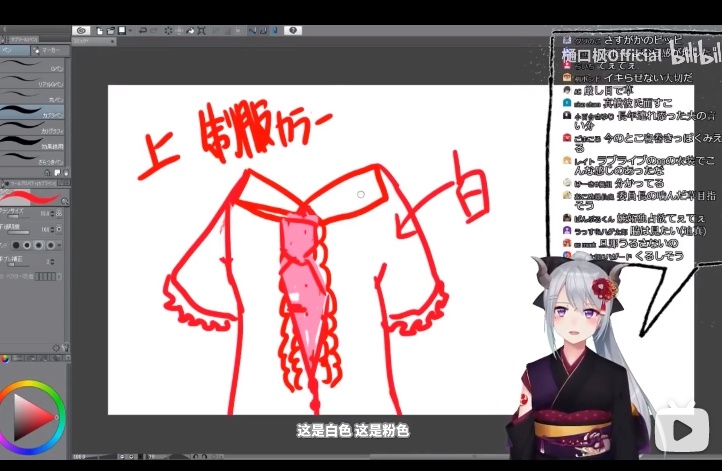Open brush size dynamics settings button
The image size is (722, 471).
coord(59,214)
